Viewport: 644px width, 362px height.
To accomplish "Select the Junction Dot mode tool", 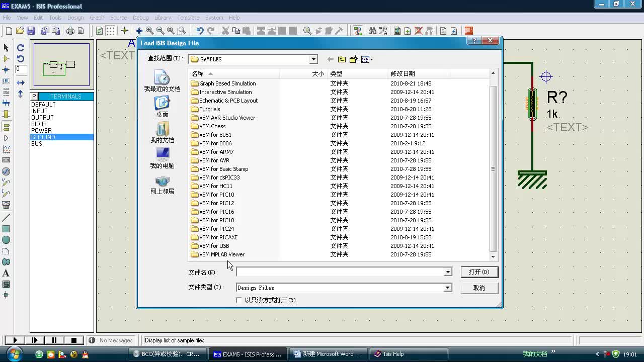I will [x=6, y=70].
